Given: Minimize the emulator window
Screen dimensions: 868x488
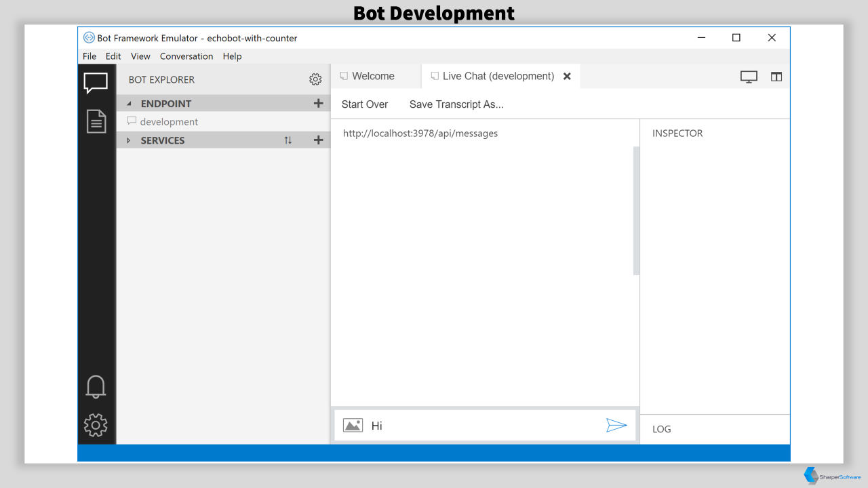Looking at the screenshot, I should click(702, 38).
